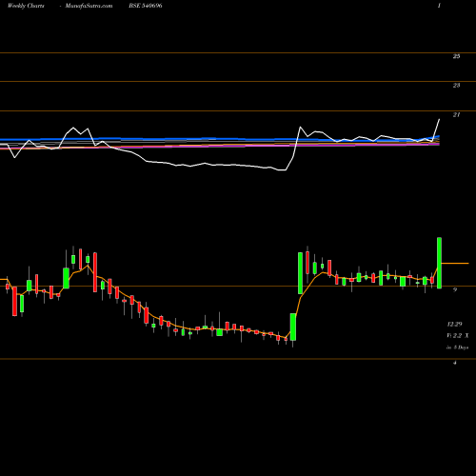
Task: Click the 'V: 2.2 X' volume text
Action: [x=457, y=335]
